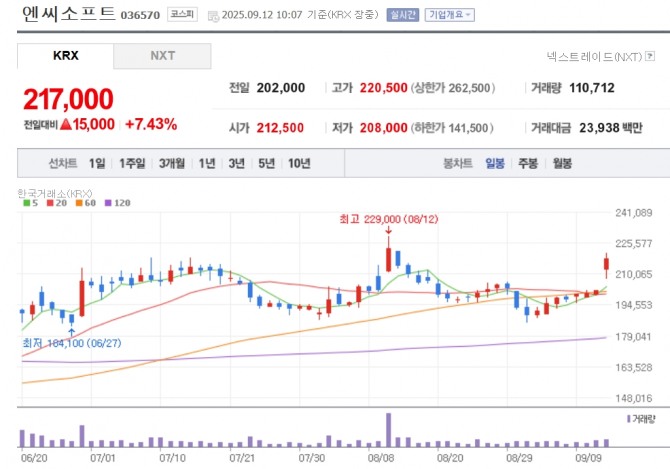Image resolution: width=670 pixels, height=469 pixels.
Task: Switch candle chart to 주봉
Action: click(x=528, y=163)
